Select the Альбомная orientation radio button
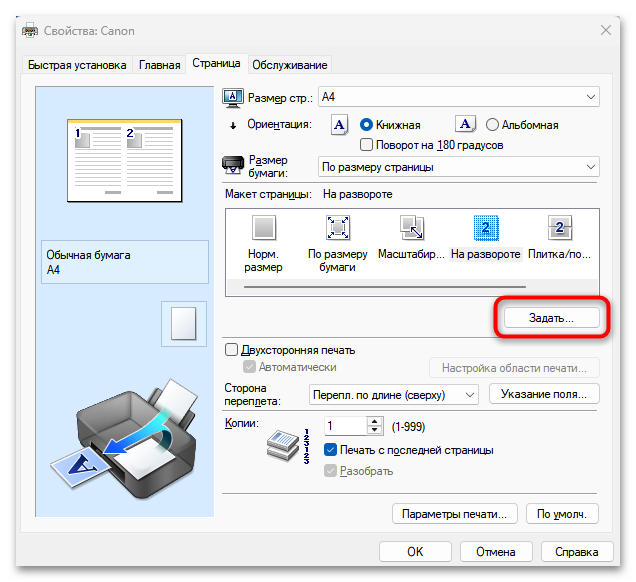Image resolution: width=636 pixels, height=582 pixels. pos(492,125)
